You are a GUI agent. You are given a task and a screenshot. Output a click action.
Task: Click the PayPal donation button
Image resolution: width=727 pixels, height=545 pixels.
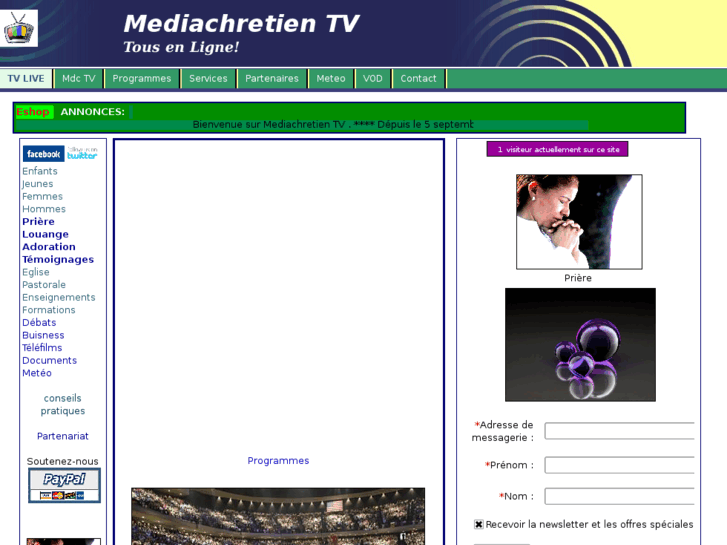(x=64, y=485)
